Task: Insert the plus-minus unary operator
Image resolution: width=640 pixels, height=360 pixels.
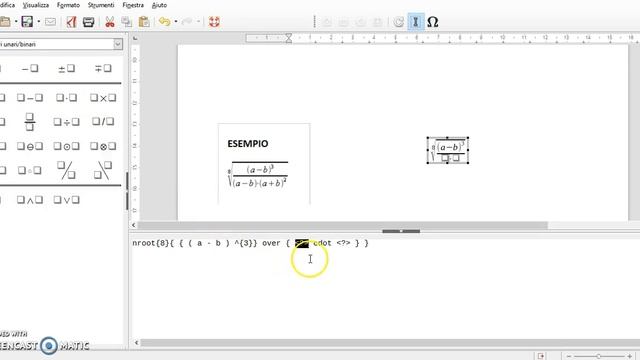Action: [67, 69]
